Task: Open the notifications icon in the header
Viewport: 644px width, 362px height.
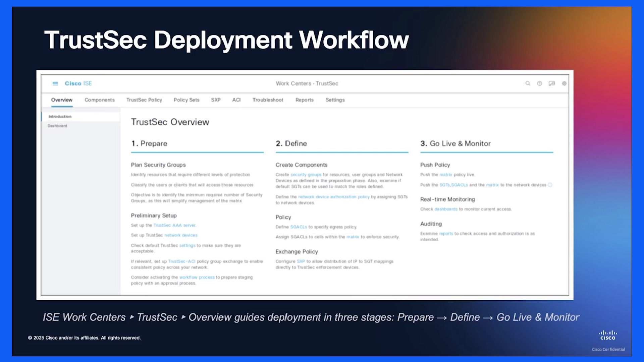Action: click(552, 83)
